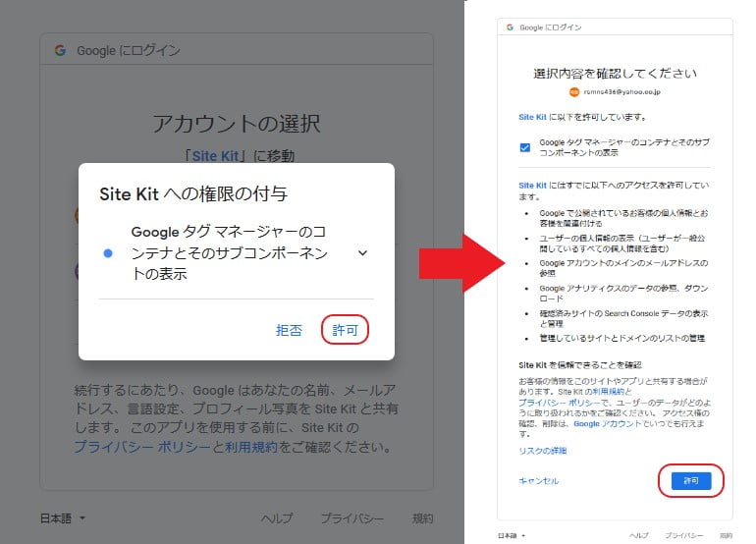The height and width of the screenshot is (544, 756).
Task: Open the リスクの詳細 link
Action: (x=542, y=451)
